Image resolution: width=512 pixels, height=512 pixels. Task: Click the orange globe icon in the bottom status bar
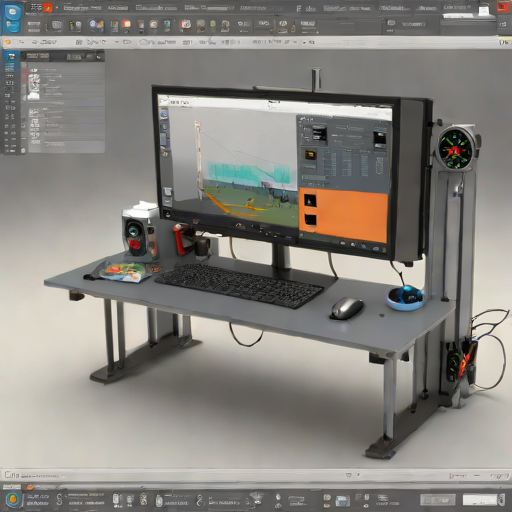click(13, 499)
